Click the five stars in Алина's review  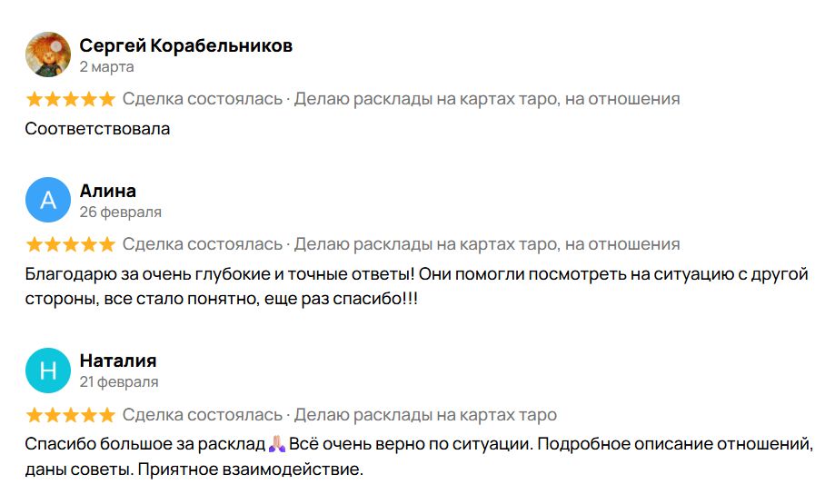[71, 244]
